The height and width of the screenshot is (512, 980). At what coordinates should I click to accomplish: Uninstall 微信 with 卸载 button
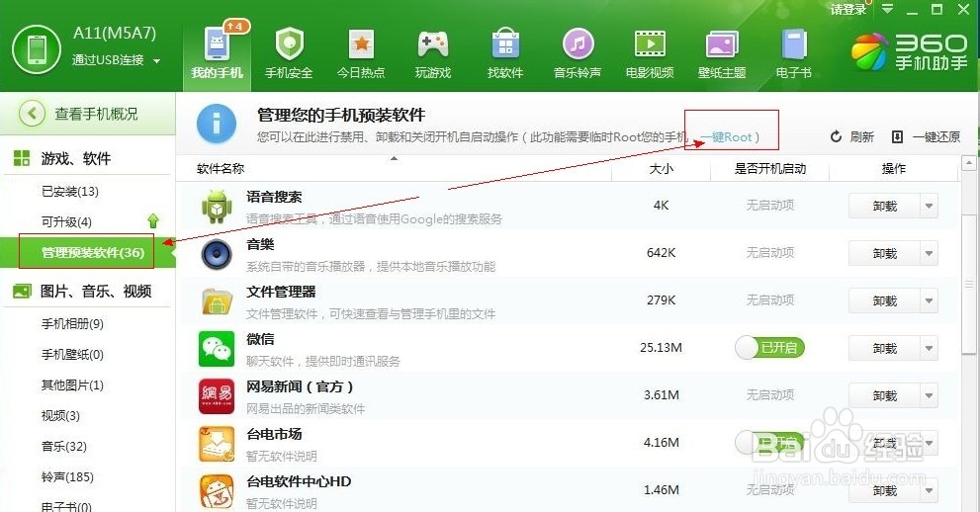pos(884,348)
